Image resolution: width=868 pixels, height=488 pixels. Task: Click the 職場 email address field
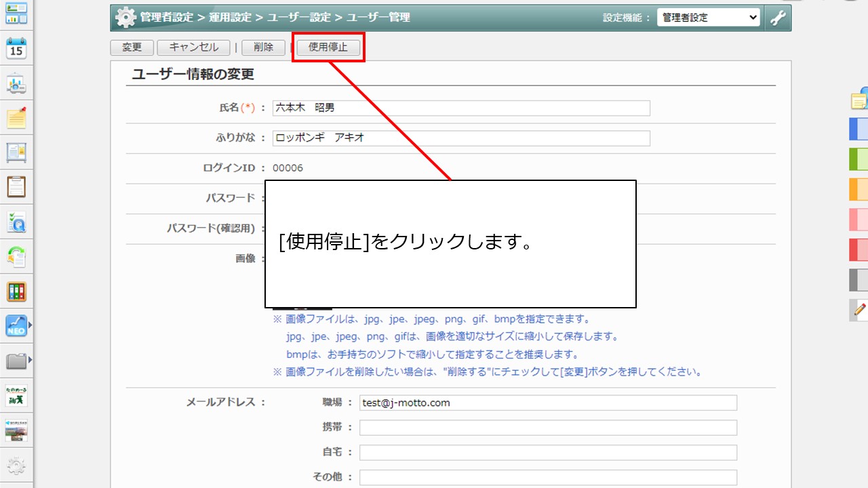tap(548, 403)
